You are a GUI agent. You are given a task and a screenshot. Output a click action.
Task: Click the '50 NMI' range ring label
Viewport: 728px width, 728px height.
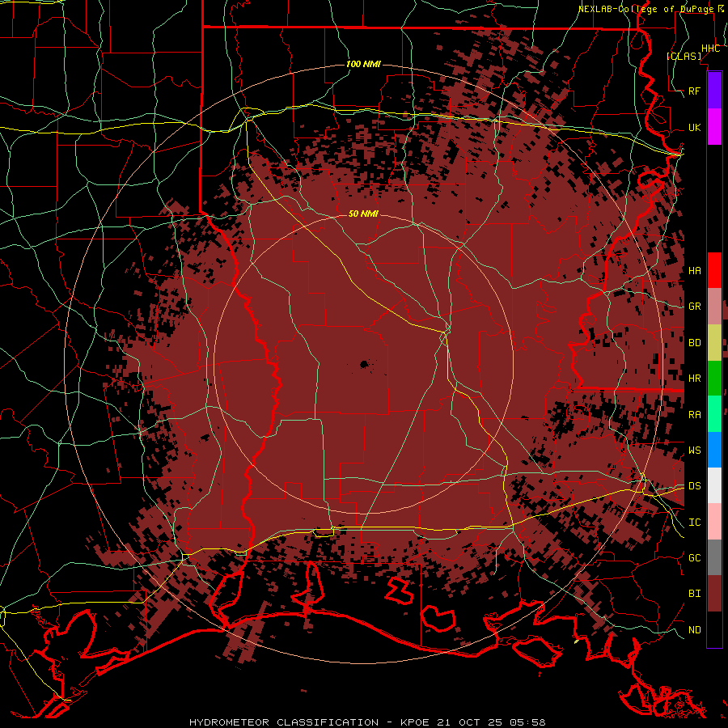[363, 214]
